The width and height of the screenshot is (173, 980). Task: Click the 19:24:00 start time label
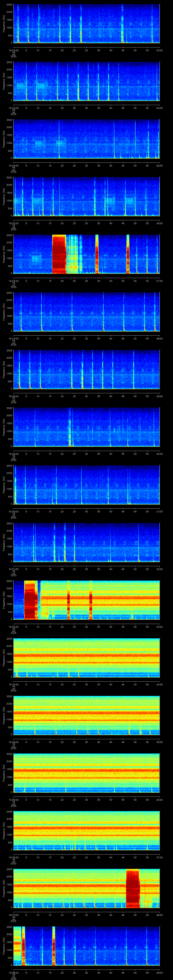coord(13,166)
